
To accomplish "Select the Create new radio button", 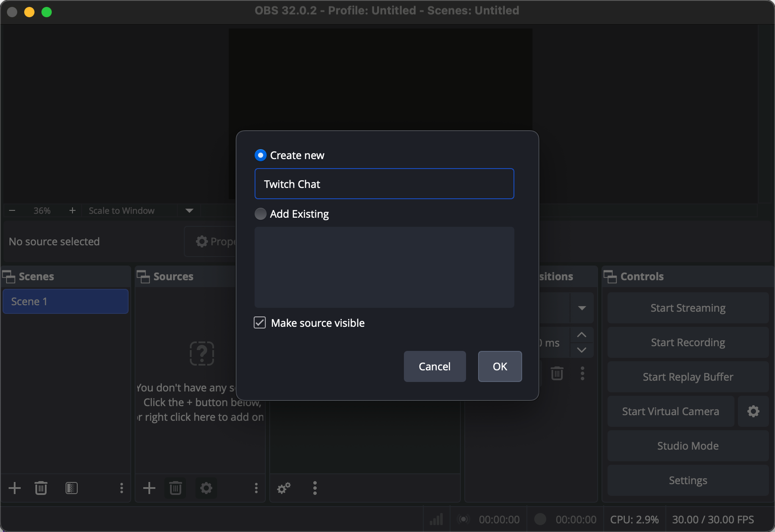I will (261, 155).
